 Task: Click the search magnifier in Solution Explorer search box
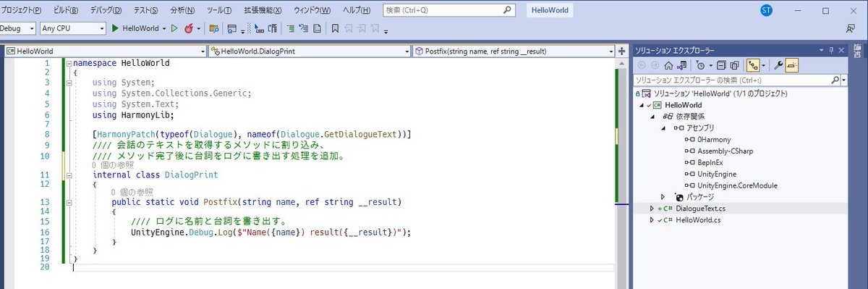(836, 80)
